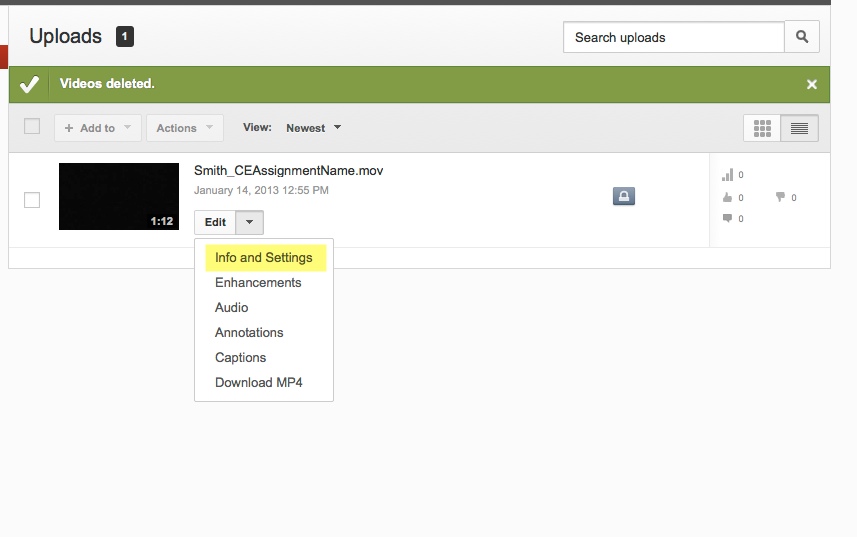Viewport: 857px width, 537px height.
Task: Check the select all videos checkbox
Action: tap(32, 127)
